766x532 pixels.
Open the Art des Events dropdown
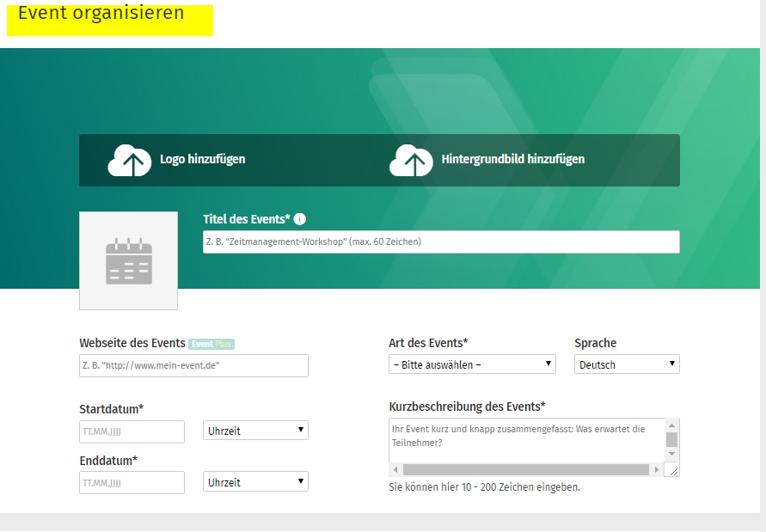473,364
